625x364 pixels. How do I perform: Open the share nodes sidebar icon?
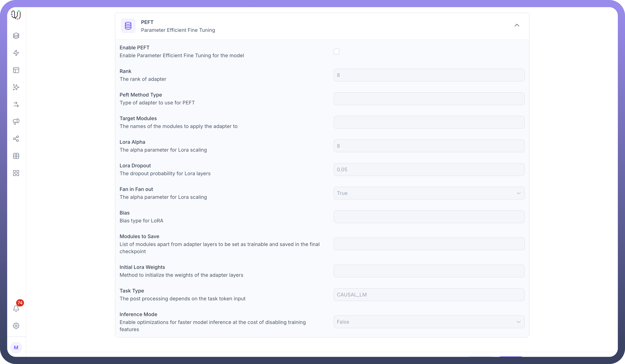[x=16, y=139]
